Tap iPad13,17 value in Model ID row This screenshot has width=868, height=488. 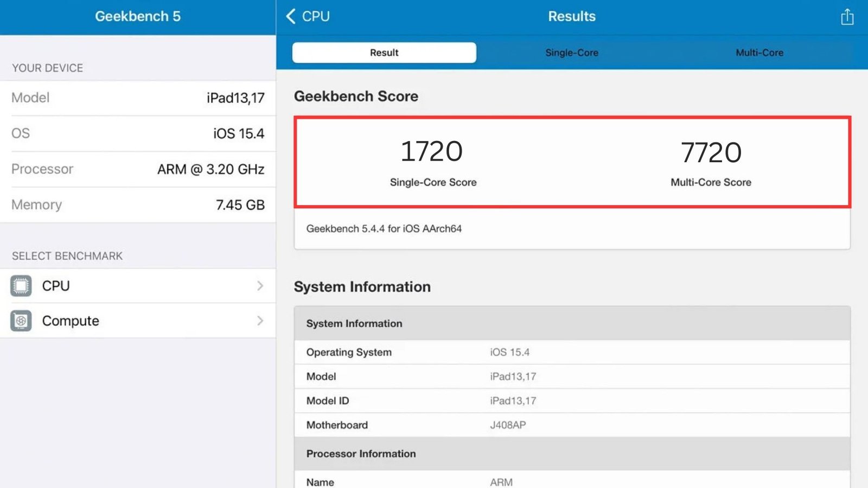point(513,401)
